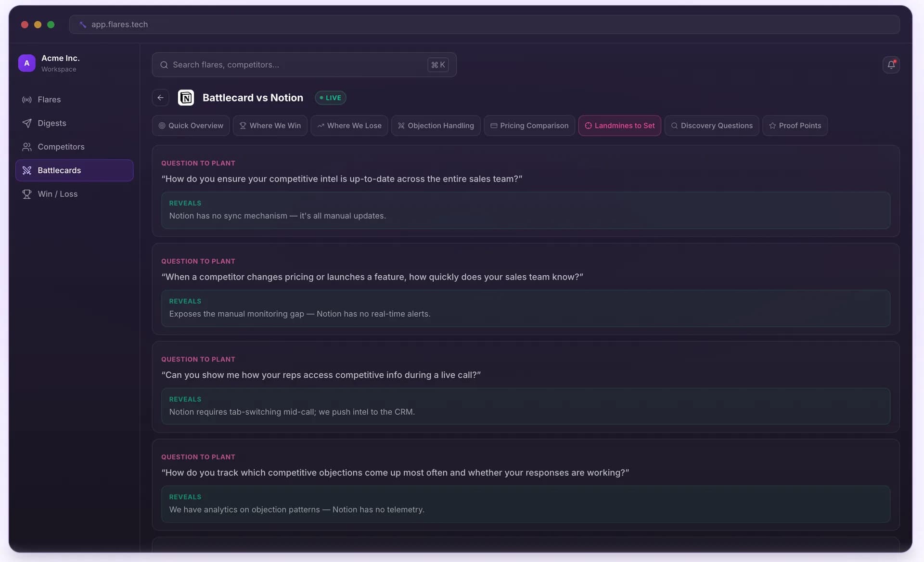
Task: Click the Where We Lose trend icon
Action: pyautogui.click(x=321, y=126)
